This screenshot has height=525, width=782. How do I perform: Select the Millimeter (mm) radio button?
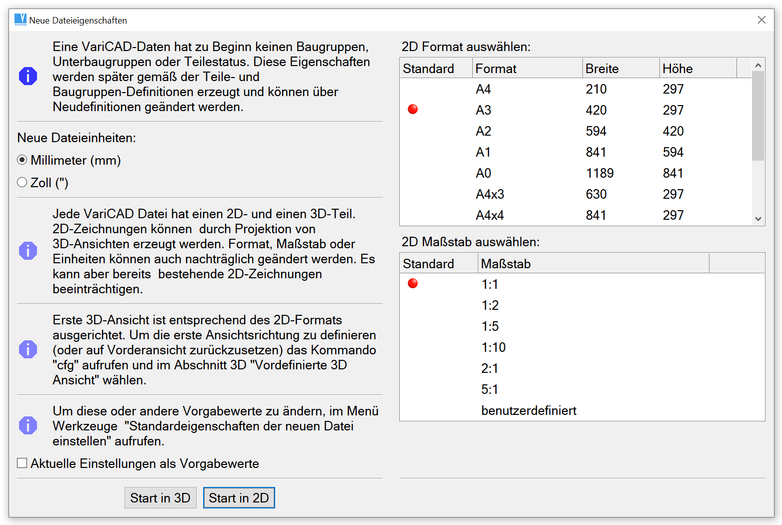tap(23, 160)
